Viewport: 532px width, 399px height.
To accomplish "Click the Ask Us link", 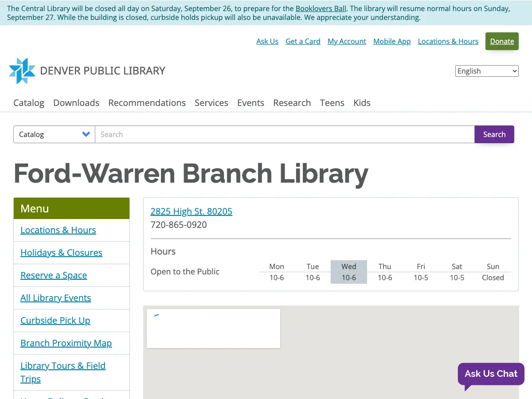I will (267, 41).
